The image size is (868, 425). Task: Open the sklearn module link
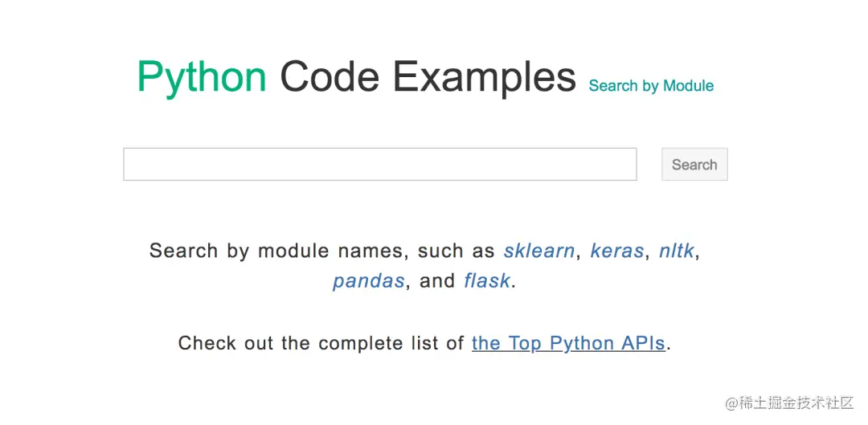coord(538,251)
